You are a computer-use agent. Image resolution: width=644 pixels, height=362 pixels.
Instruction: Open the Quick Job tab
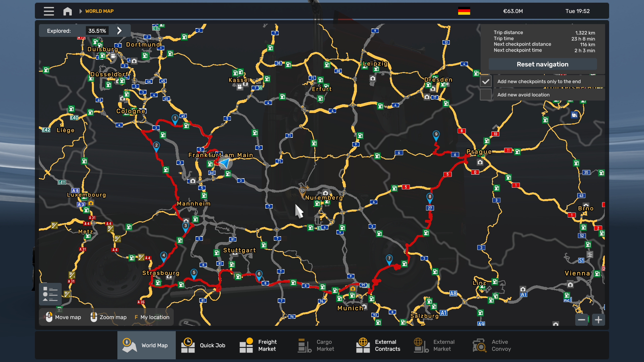tap(205, 345)
